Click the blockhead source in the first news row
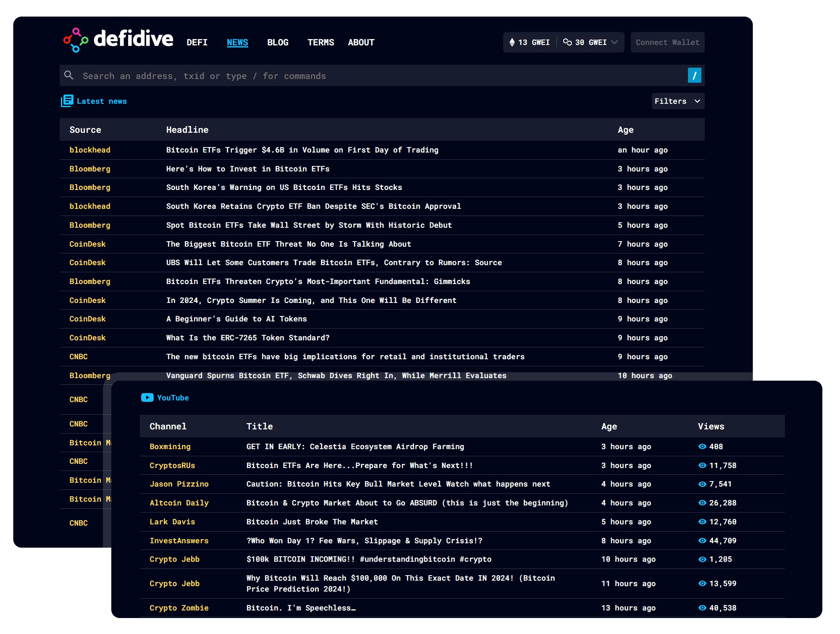Image resolution: width=840 pixels, height=634 pixels. 90,150
